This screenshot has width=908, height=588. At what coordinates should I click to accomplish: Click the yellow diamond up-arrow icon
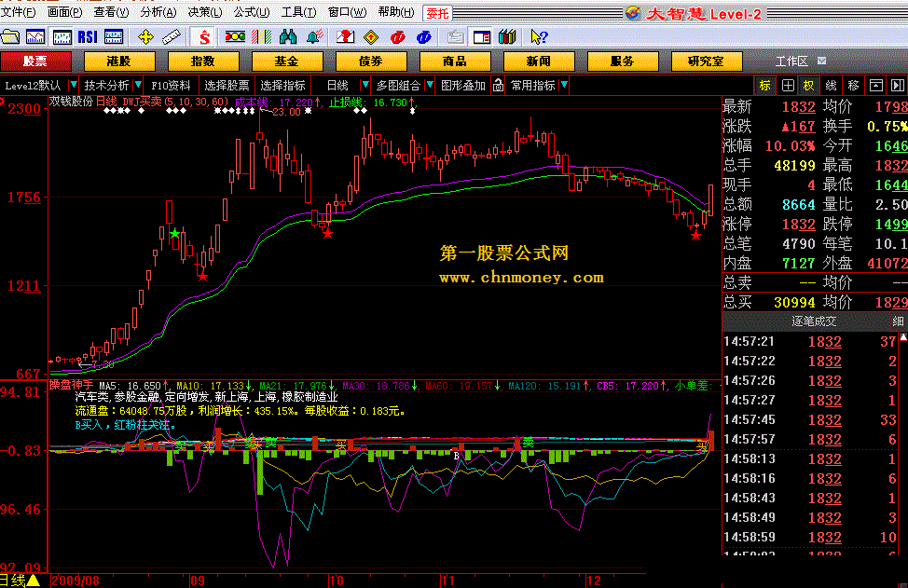tap(371, 37)
